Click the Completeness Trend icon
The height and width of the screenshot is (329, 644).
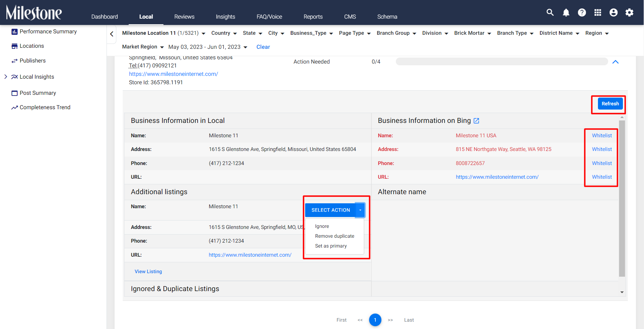(14, 107)
